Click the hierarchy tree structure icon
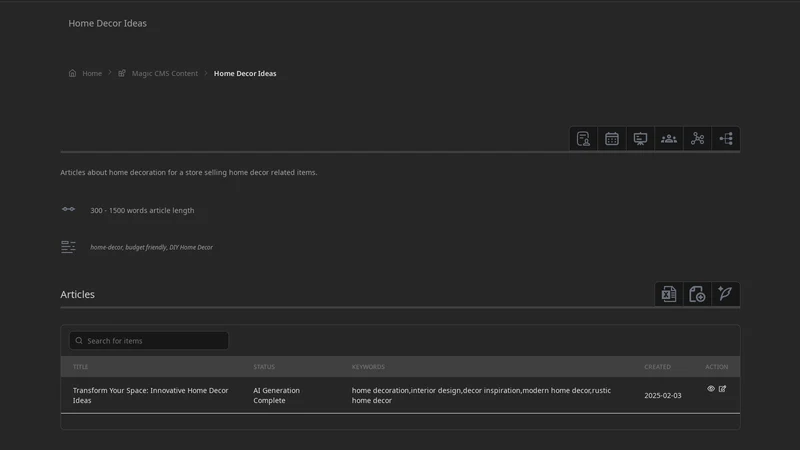The height and width of the screenshot is (450, 800). (x=726, y=139)
